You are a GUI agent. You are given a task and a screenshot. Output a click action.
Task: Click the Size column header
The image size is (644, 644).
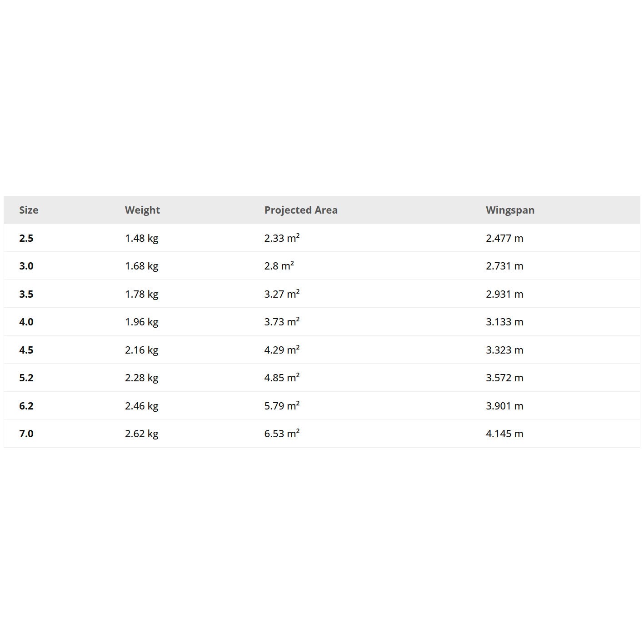point(29,210)
